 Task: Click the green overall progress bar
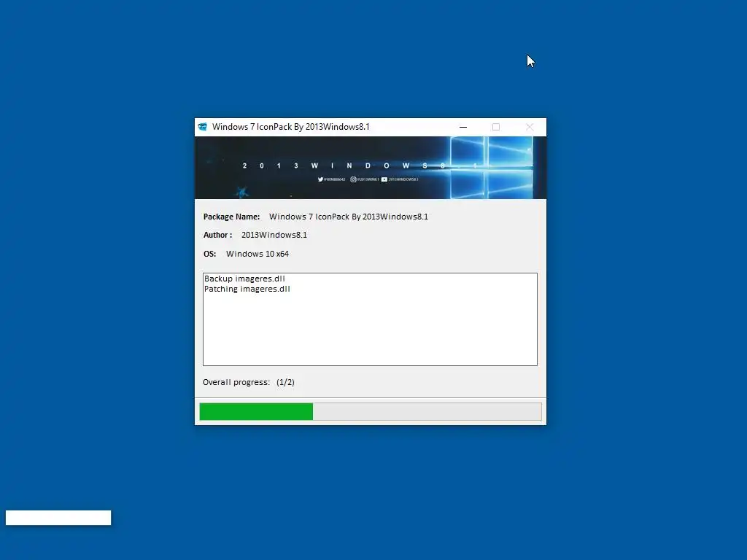[x=370, y=411]
